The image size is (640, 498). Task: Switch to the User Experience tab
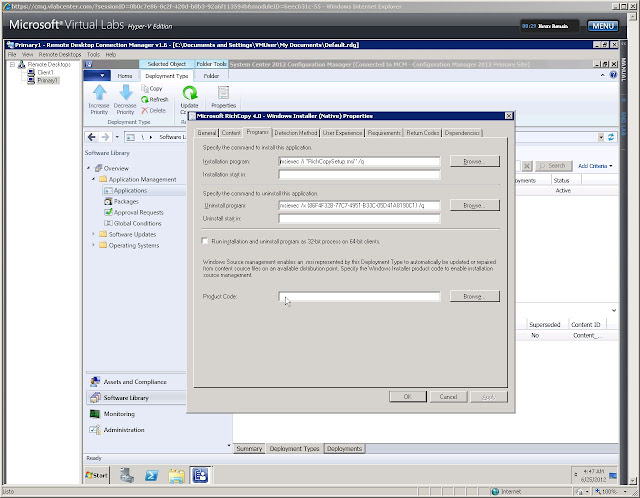click(x=342, y=133)
